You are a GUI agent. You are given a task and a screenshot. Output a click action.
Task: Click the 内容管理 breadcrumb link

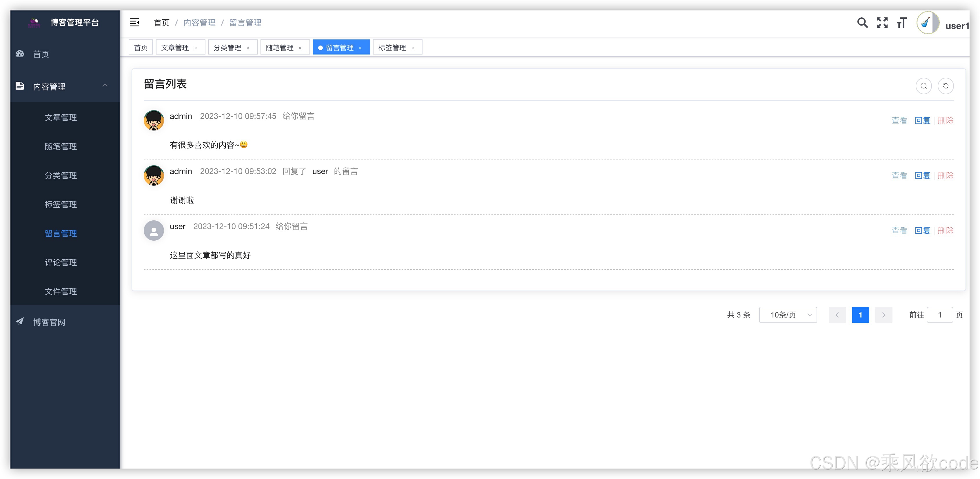(x=199, y=23)
